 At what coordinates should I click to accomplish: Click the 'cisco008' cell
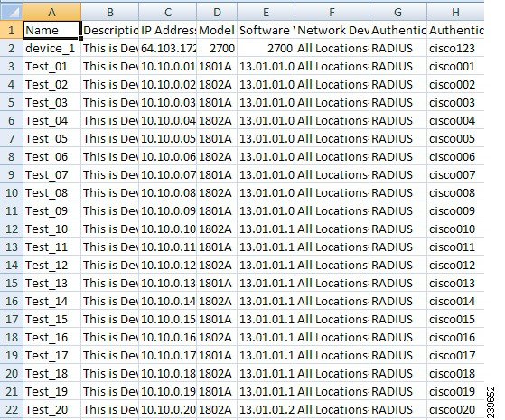tap(455, 192)
